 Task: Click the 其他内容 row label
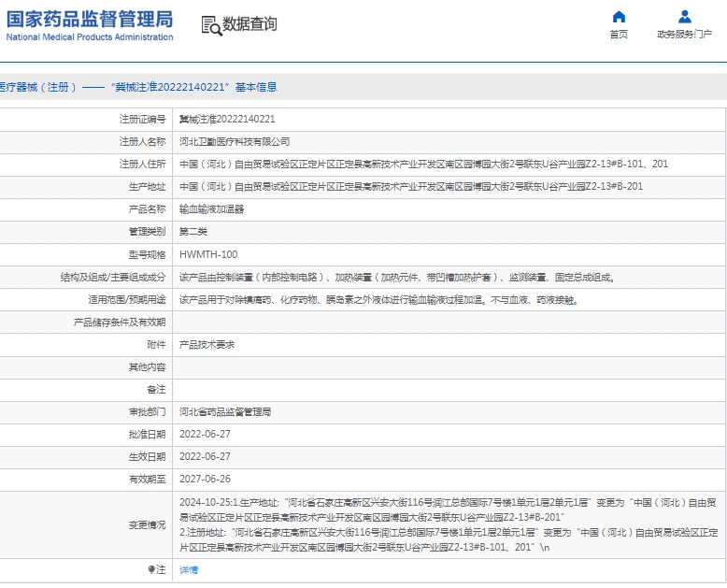(x=147, y=367)
